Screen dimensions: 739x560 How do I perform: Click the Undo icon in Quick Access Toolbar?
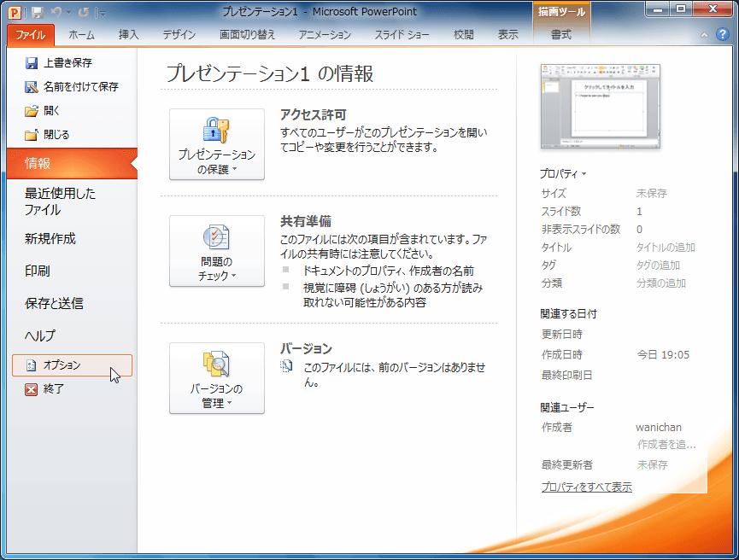(56, 13)
